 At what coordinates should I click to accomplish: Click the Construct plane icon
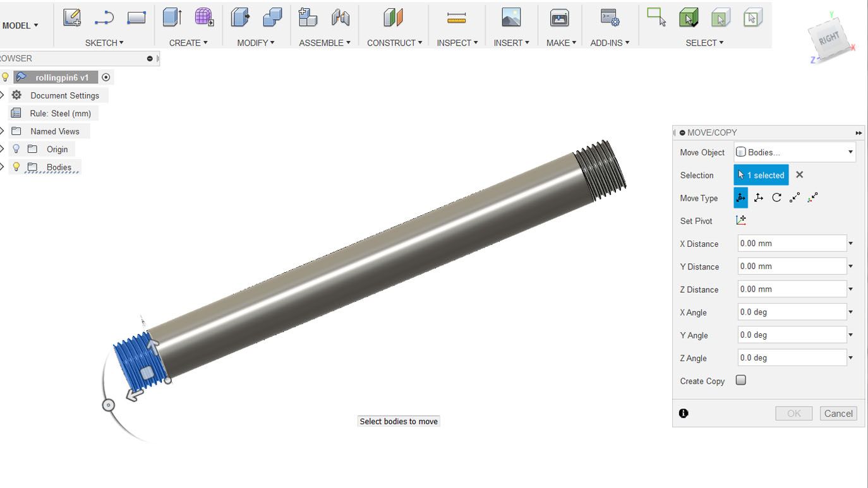tap(393, 18)
